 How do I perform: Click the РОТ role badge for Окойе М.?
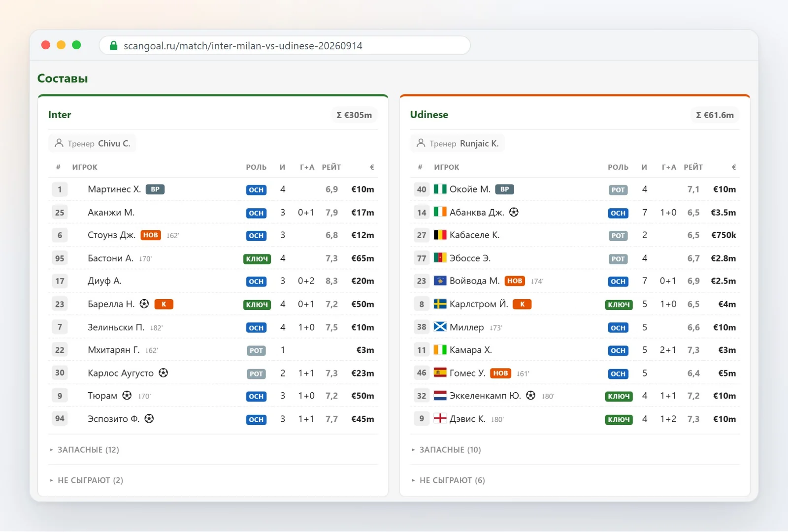618,189
